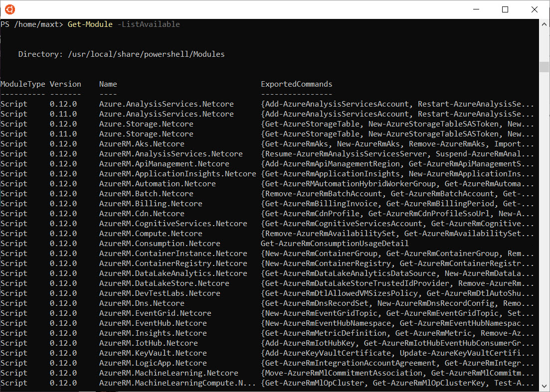550x392 pixels.
Task: Click the scrollbar down arrow
Action: (x=544, y=386)
